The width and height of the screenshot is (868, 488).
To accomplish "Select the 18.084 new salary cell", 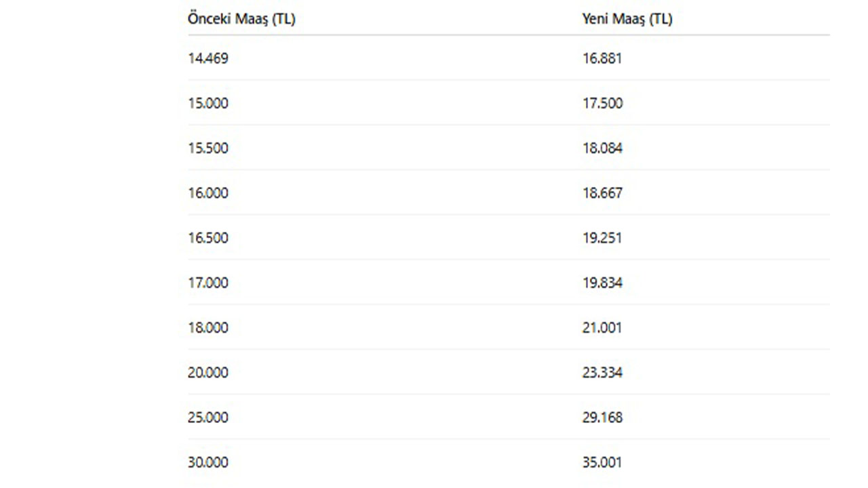I will (602, 148).
